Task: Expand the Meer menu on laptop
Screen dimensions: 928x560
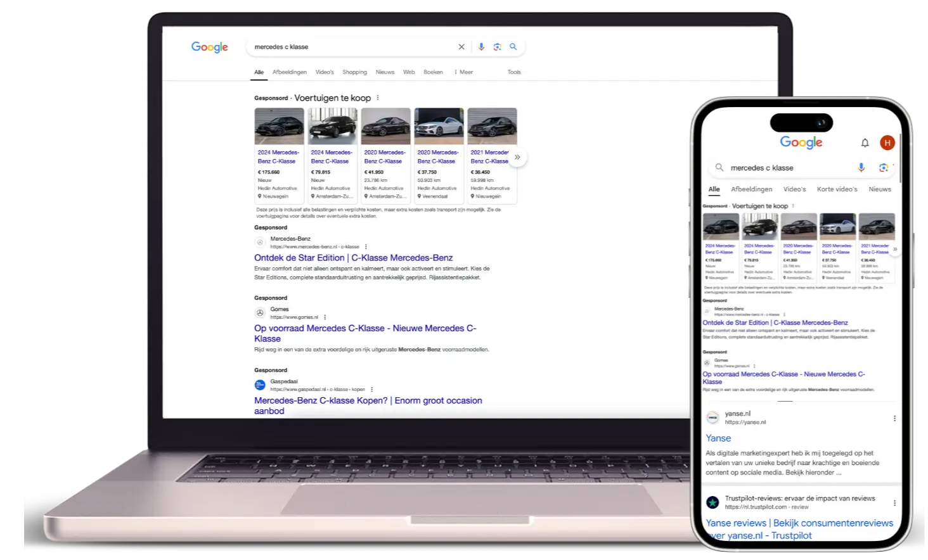Action: coord(463,72)
